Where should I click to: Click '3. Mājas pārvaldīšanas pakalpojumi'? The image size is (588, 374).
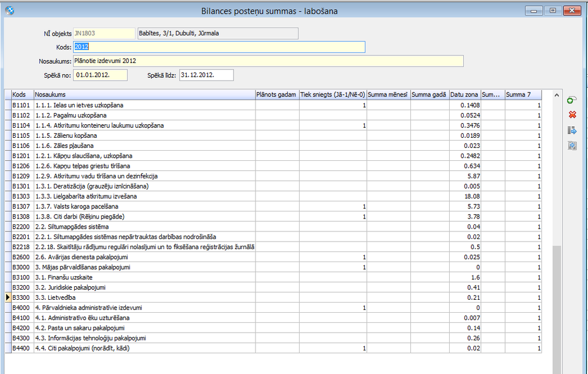click(83, 267)
